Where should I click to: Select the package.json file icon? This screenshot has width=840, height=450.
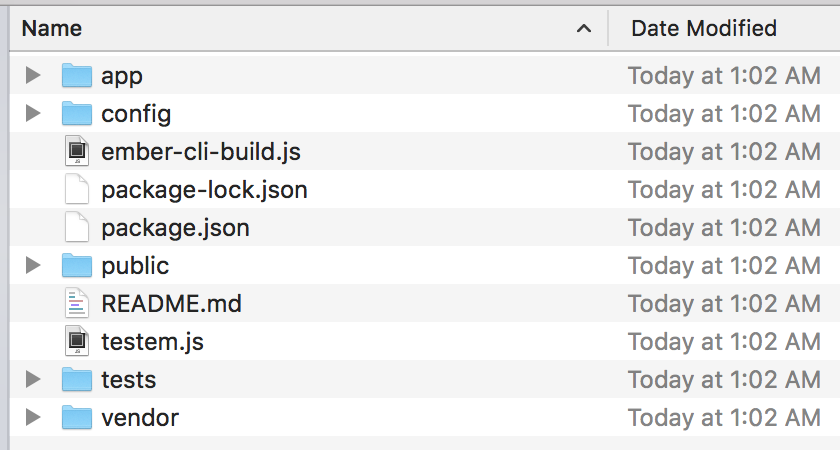[x=77, y=227]
